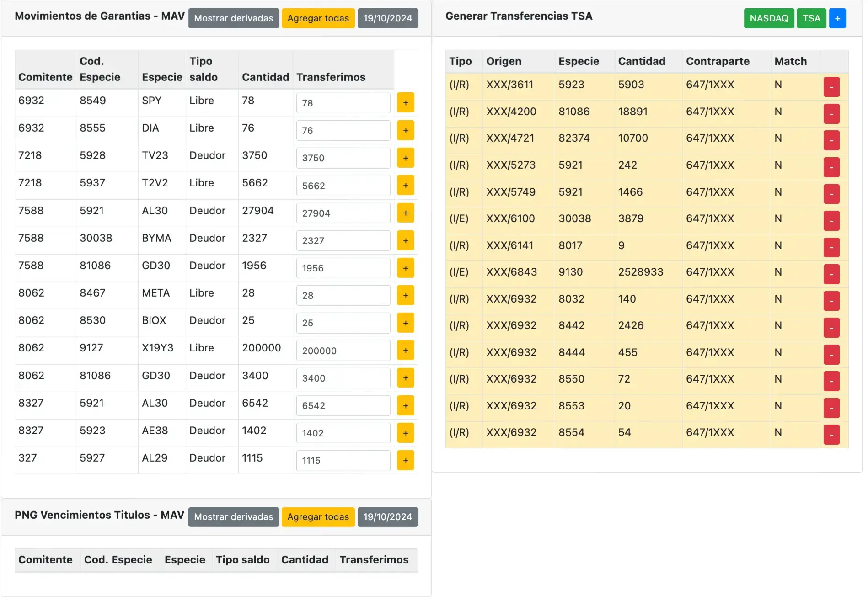Delete the transfer row with especie 8554
868x606 pixels.
click(x=831, y=435)
